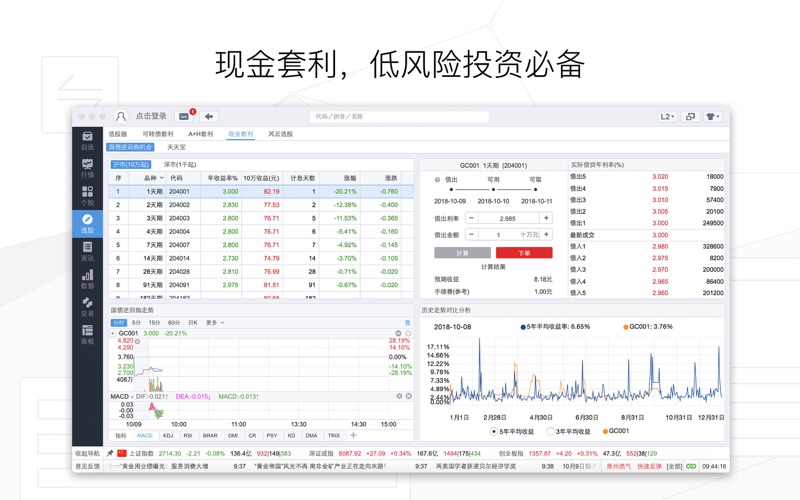Image resolution: width=800 pixels, height=500 pixels.
Task: Click the green link status icon in footer
Action: [691, 466]
